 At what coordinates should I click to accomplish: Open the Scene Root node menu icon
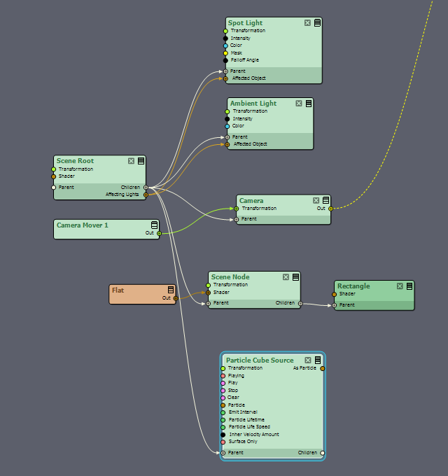(141, 161)
